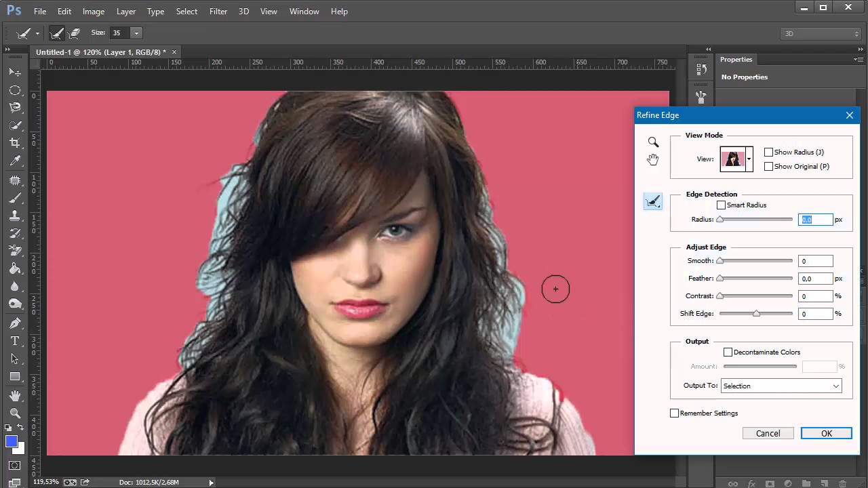Turn on Smart Radius

721,205
